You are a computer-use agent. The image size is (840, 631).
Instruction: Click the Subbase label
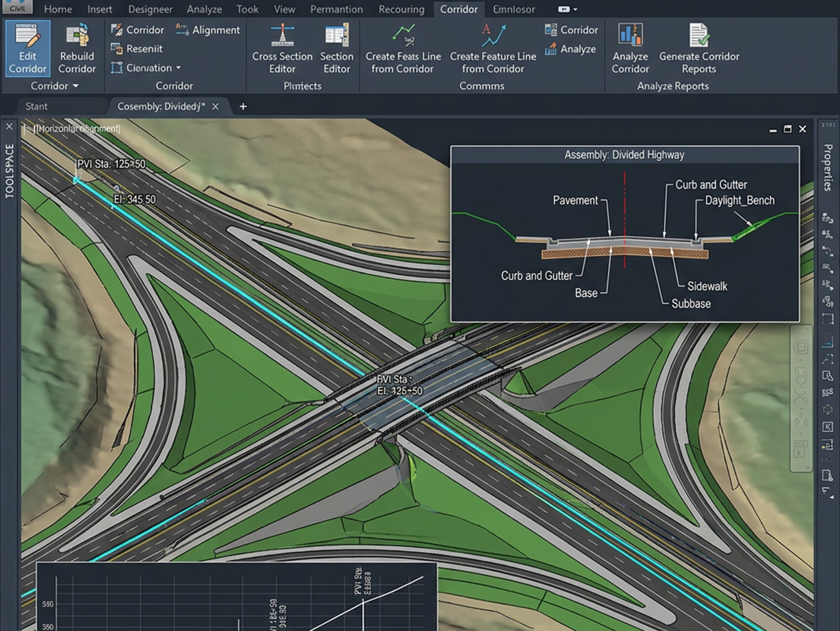pos(691,303)
